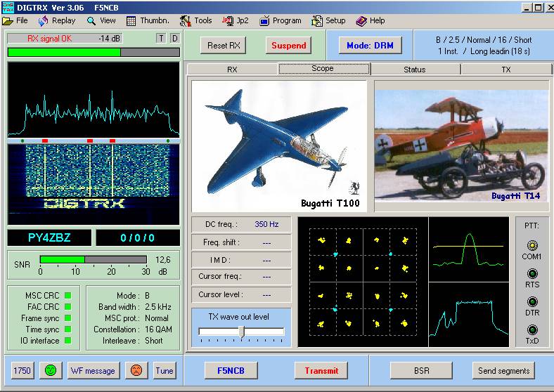Click the TX wave out level slider
The width and height of the screenshot is (554, 392).
click(x=241, y=332)
